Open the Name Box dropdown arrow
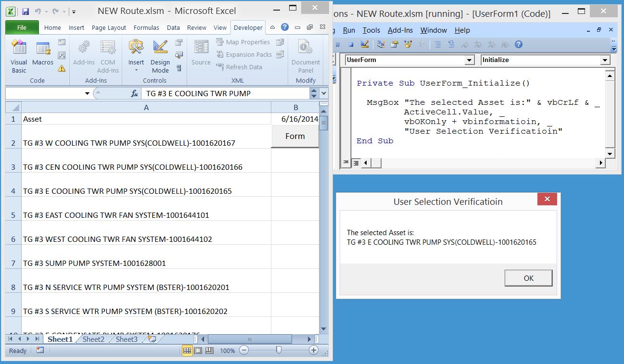 [x=87, y=93]
